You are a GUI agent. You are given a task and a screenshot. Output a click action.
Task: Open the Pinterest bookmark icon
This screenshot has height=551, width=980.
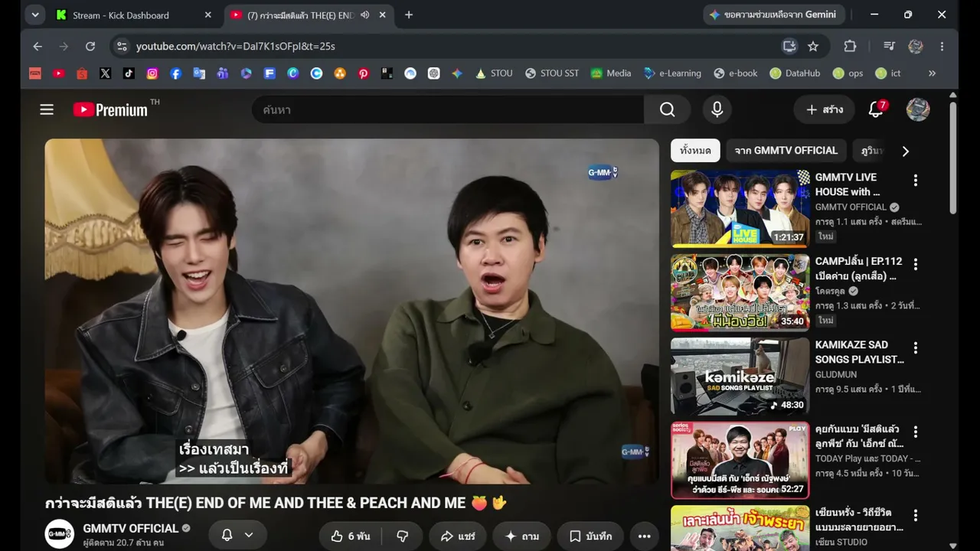(x=364, y=73)
